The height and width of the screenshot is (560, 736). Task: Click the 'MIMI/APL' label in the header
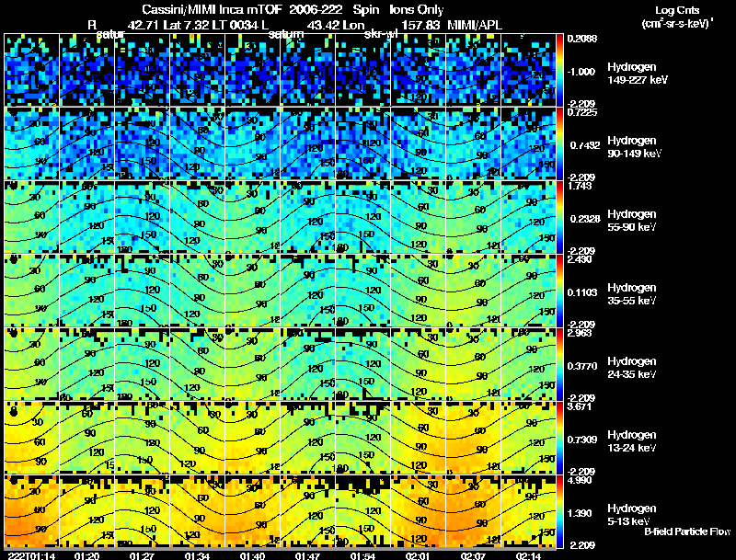475,25
